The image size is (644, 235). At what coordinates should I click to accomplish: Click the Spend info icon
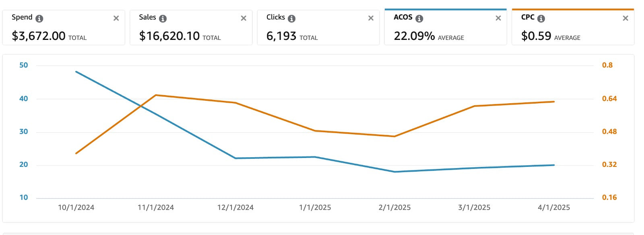pyautogui.click(x=39, y=19)
